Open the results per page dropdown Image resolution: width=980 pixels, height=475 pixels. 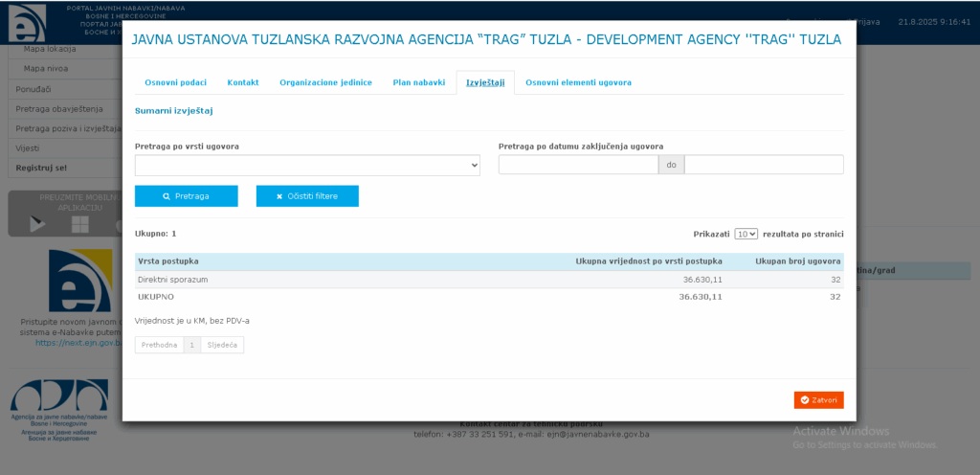(x=746, y=234)
